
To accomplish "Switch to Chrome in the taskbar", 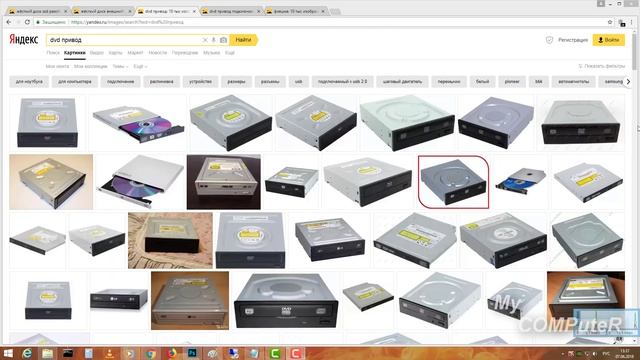I will (151, 353).
